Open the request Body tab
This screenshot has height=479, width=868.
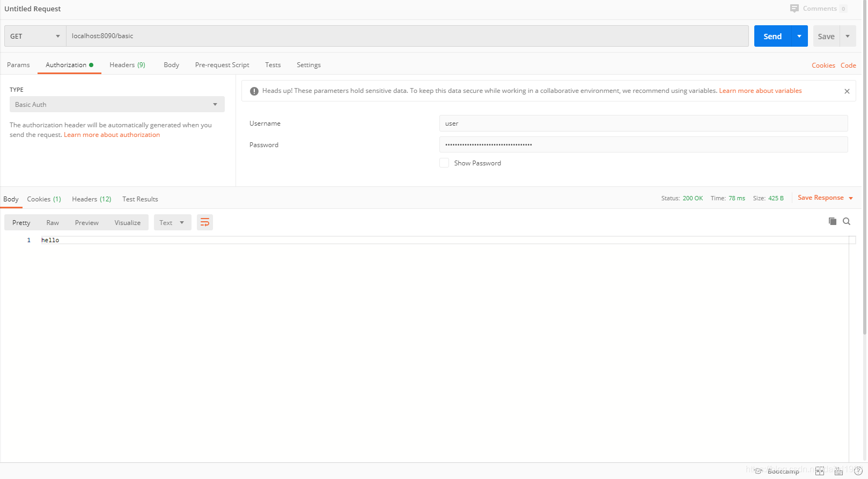[x=171, y=65]
